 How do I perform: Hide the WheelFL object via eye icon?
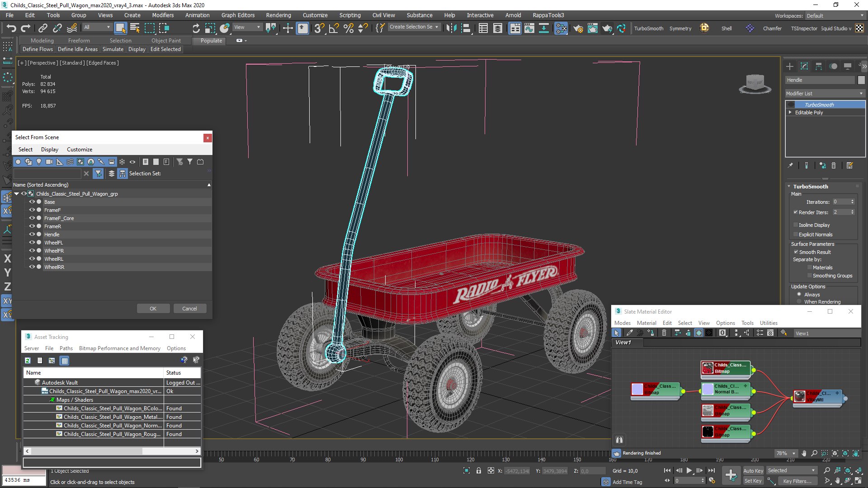[x=32, y=243]
